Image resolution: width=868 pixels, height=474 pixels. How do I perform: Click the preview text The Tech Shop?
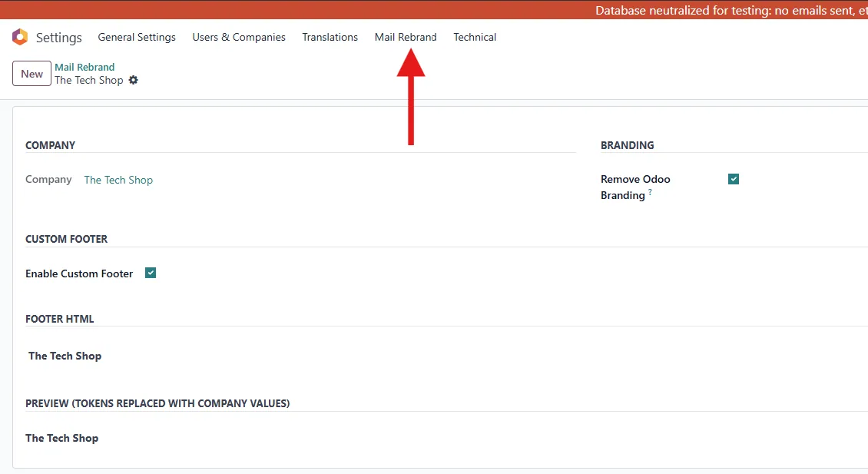(62, 438)
